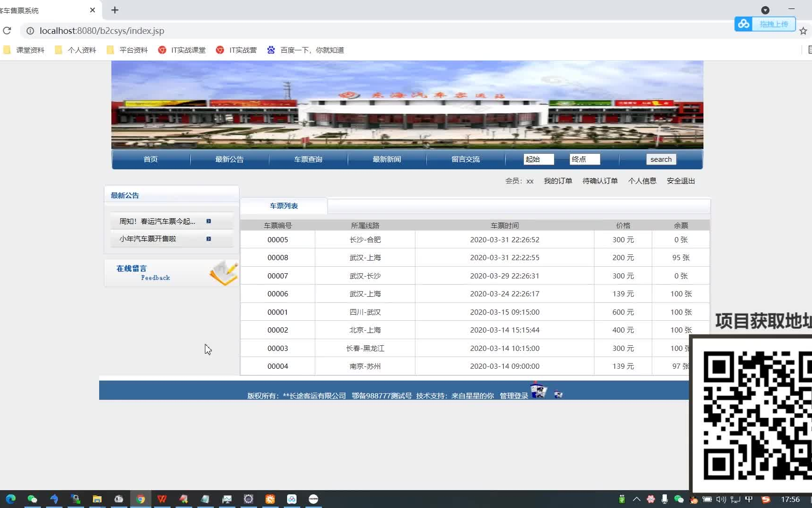Open the 最新公告 navigation item
The height and width of the screenshot is (508, 812).
pos(229,159)
